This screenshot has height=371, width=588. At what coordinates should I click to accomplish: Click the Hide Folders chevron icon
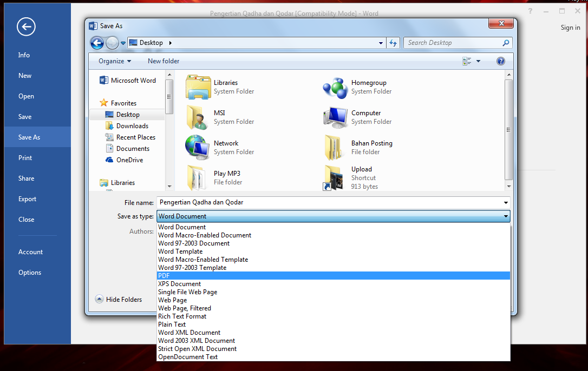pos(100,299)
